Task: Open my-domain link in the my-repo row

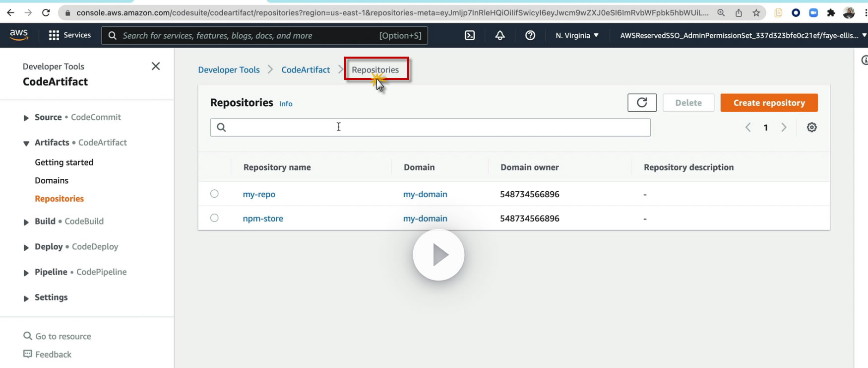Action: [425, 194]
